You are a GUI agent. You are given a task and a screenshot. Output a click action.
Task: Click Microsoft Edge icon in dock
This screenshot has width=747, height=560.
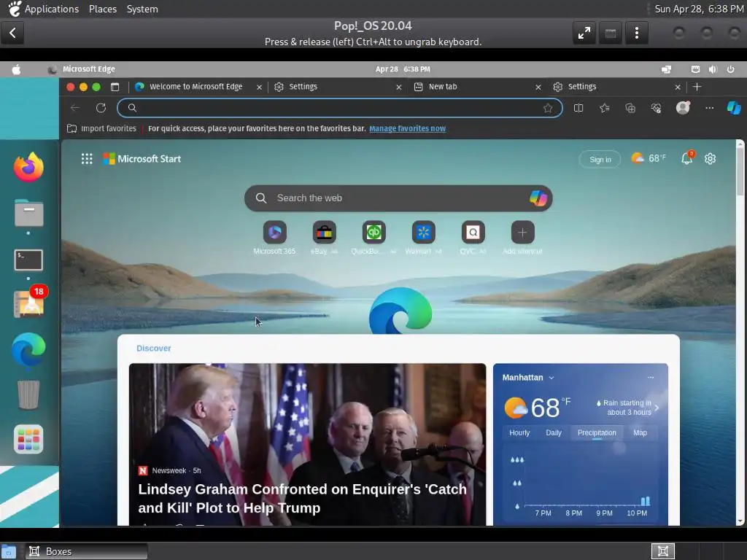click(x=28, y=350)
